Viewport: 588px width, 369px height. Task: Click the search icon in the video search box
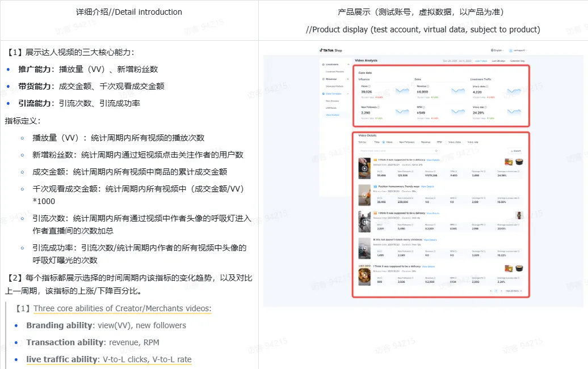(x=436, y=151)
